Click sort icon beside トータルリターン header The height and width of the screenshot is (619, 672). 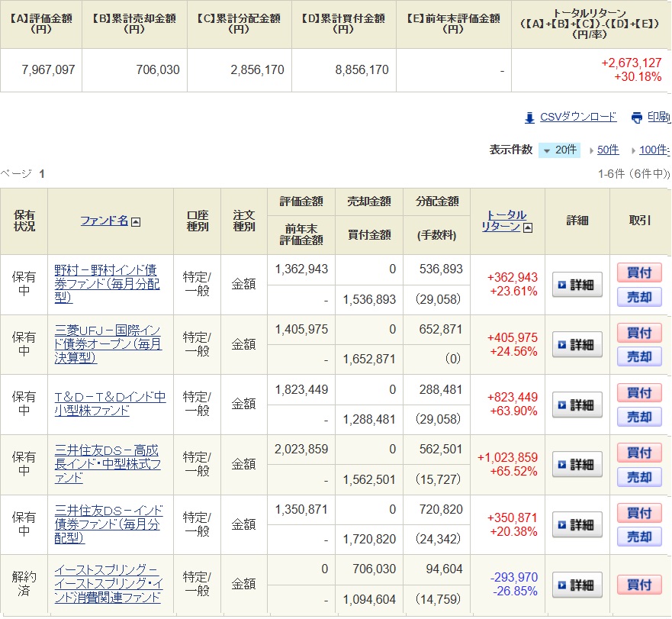[x=528, y=227]
